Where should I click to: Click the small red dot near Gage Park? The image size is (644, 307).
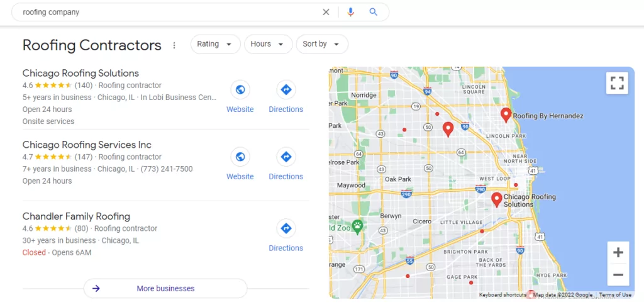coord(471,282)
